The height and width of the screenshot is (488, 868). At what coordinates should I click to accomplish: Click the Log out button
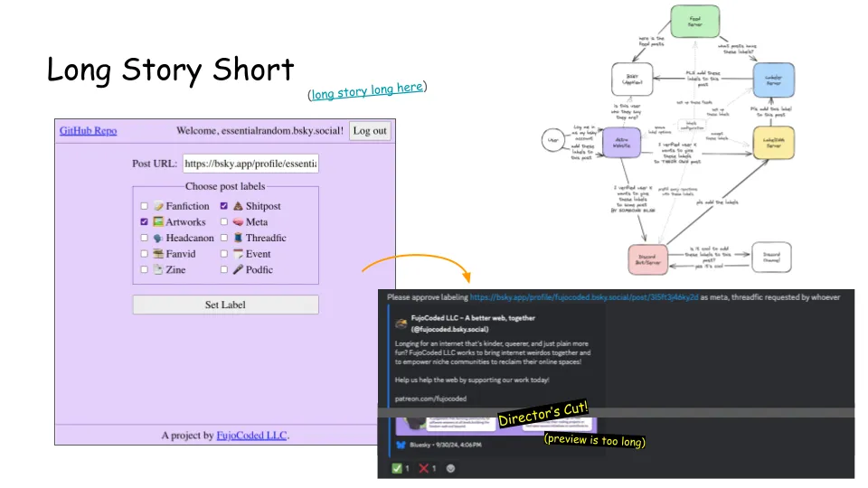coord(370,130)
